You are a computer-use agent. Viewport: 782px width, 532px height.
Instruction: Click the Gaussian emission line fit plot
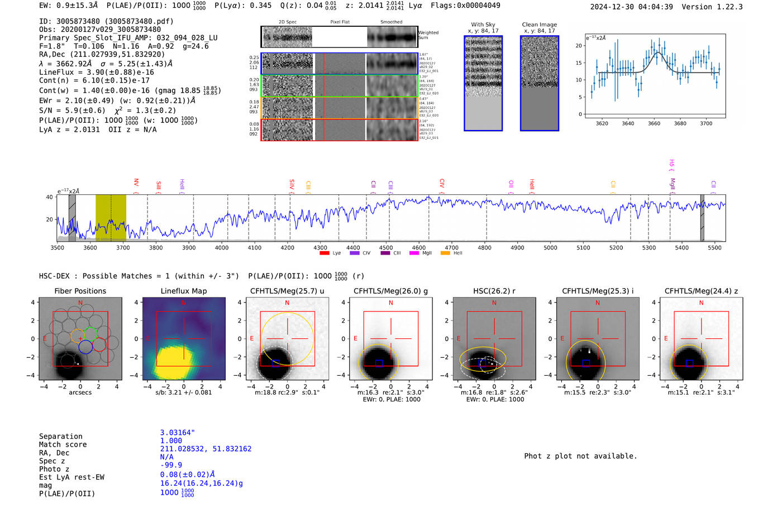pyautogui.click(x=655, y=76)
